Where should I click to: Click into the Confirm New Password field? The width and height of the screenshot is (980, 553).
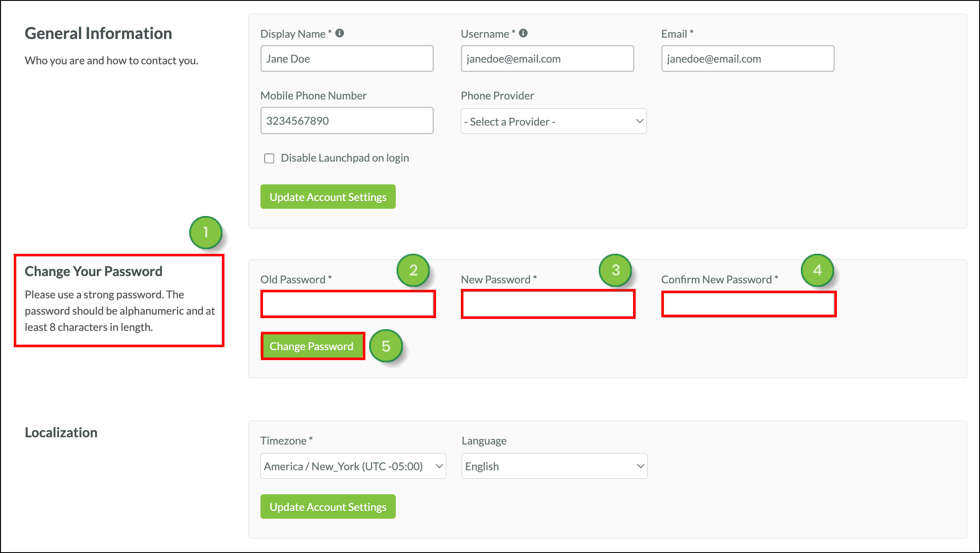coord(748,304)
